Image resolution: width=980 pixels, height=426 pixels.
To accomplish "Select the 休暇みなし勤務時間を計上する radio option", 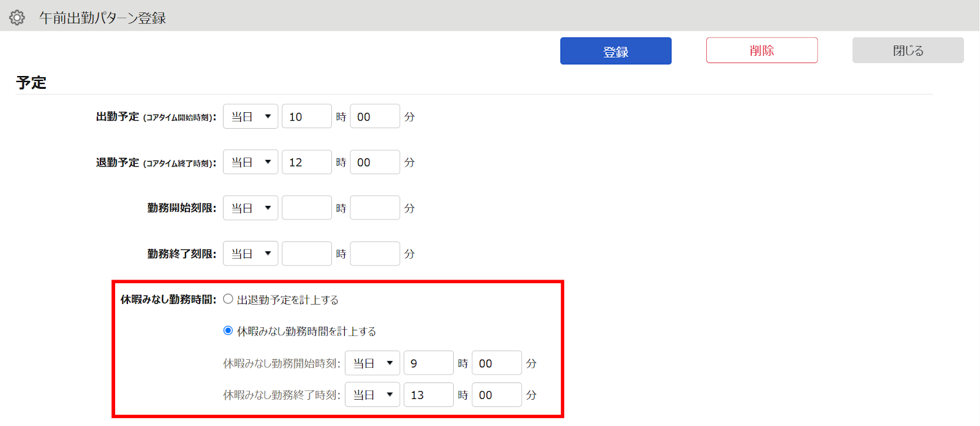I will point(228,331).
